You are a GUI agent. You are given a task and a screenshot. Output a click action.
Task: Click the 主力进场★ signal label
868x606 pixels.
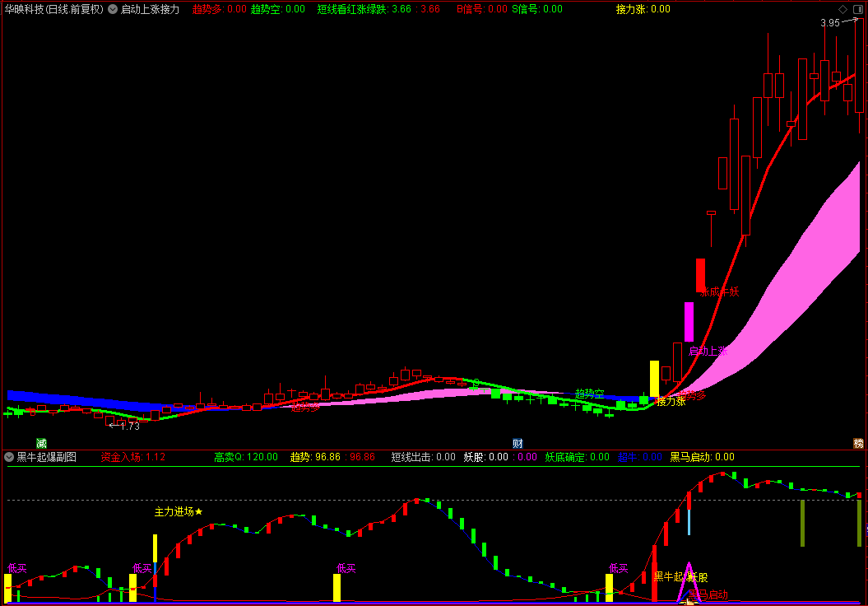(x=179, y=512)
